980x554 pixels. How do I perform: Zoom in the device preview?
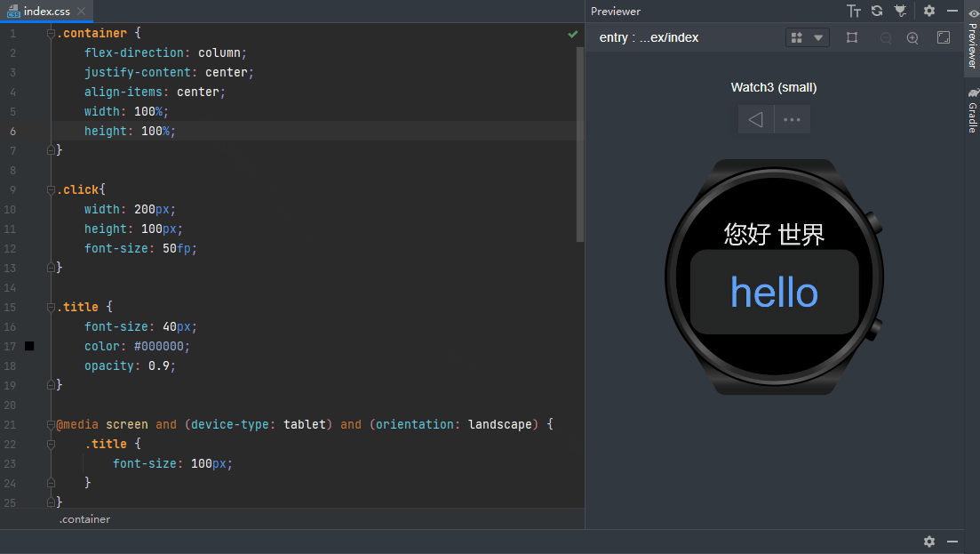click(912, 37)
